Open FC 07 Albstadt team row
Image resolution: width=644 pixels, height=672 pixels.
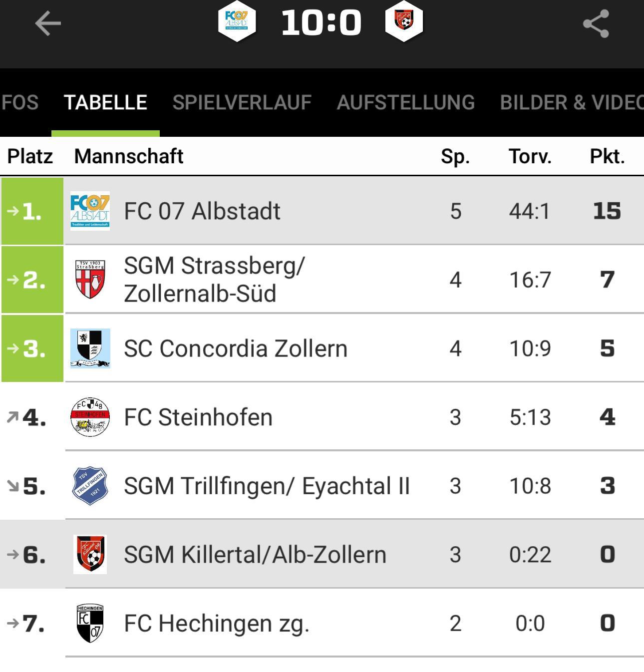(202, 211)
